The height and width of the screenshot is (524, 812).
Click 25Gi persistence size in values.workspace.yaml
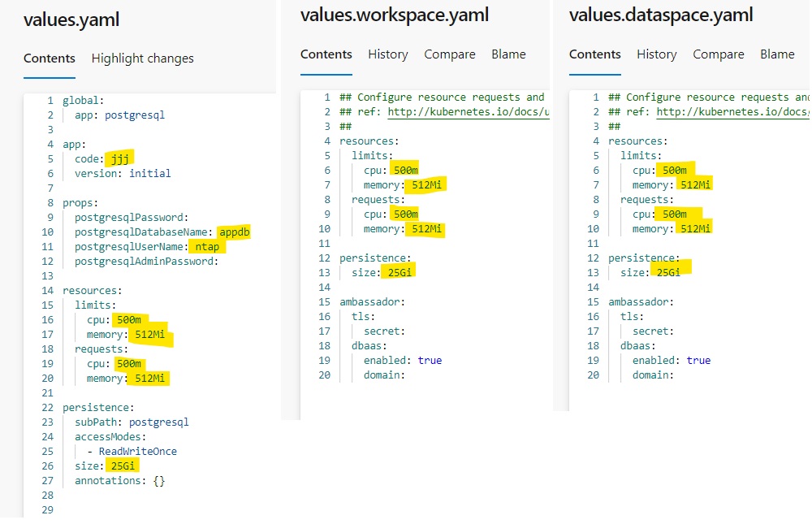click(x=400, y=272)
